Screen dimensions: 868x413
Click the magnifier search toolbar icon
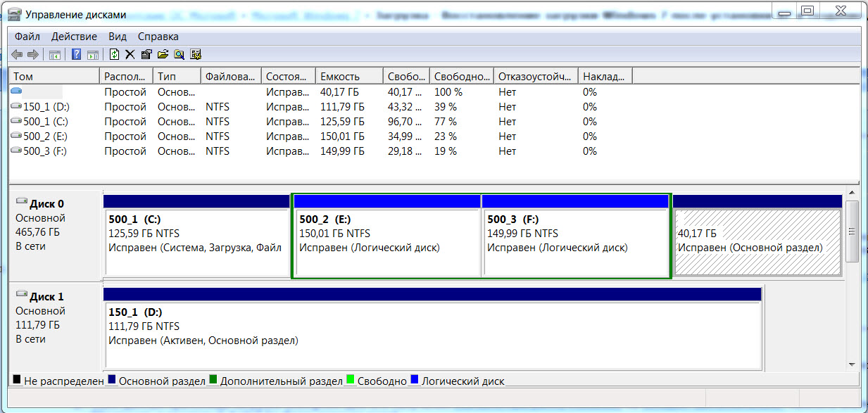coord(179,54)
